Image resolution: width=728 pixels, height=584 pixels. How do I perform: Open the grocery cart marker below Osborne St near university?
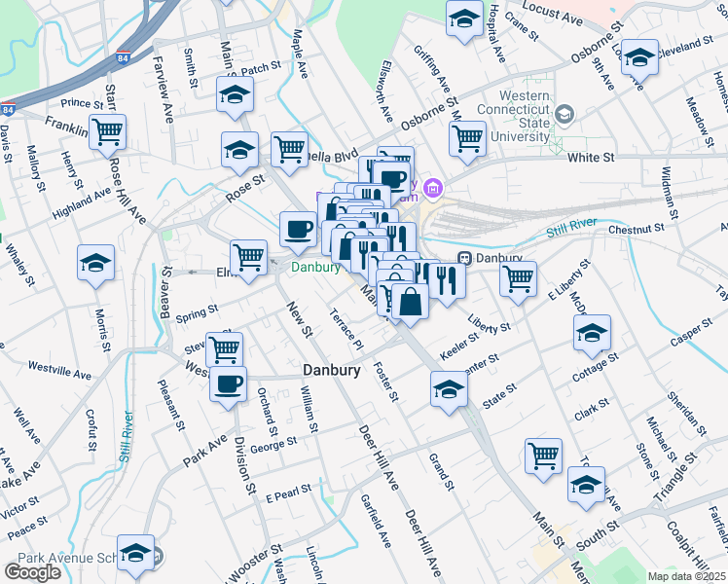click(x=467, y=142)
